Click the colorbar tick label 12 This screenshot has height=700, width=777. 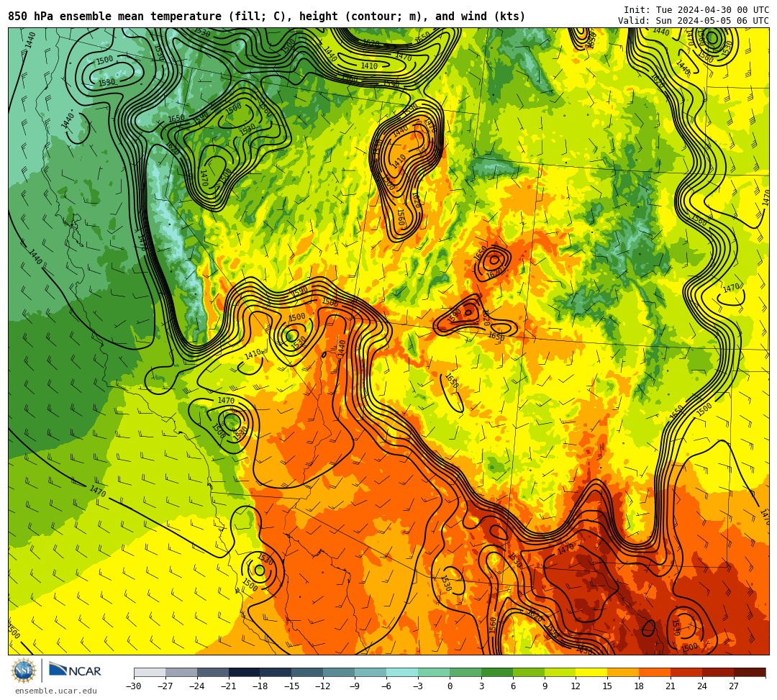point(576,686)
